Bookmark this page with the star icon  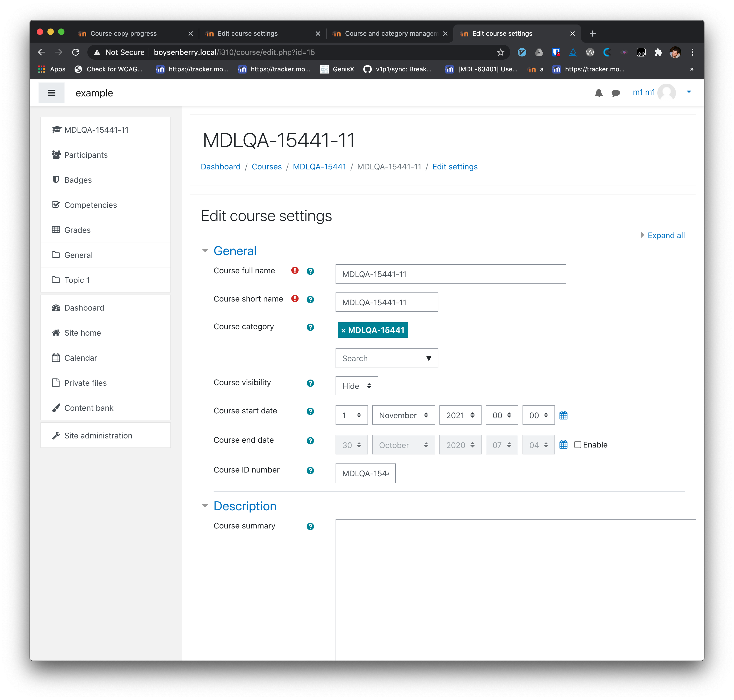click(500, 52)
